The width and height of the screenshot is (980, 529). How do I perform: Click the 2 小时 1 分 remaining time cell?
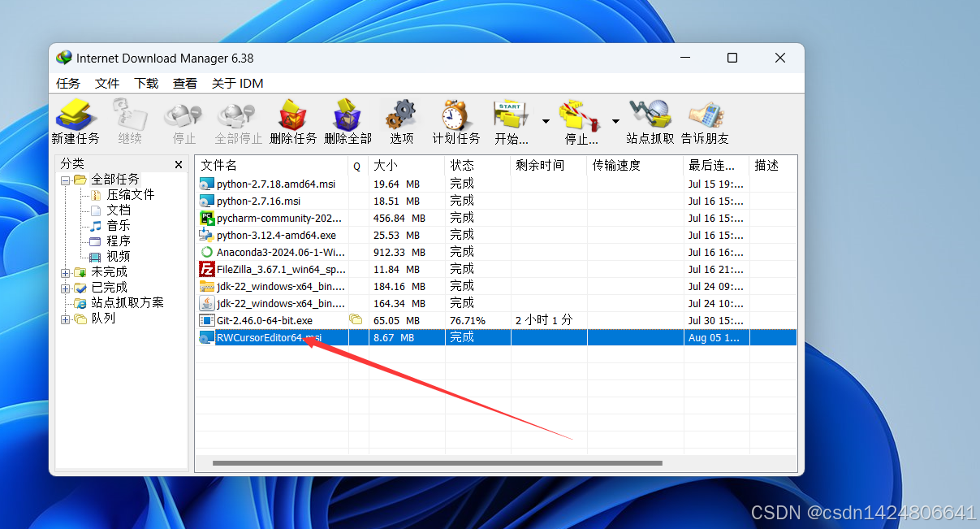(544, 320)
